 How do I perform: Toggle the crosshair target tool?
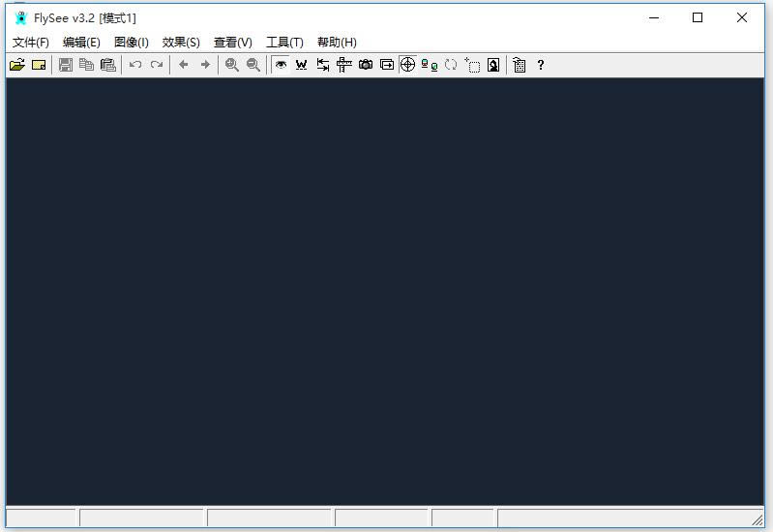pyautogui.click(x=407, y=65)
